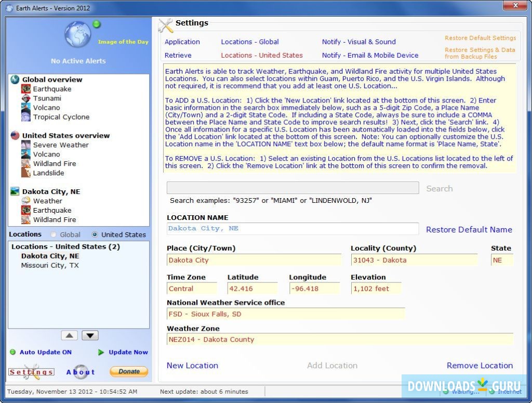The width and height of the screenshot is (532, 403).
Task: Click the green status light beside the globe
Action: (x=97, y=24)
